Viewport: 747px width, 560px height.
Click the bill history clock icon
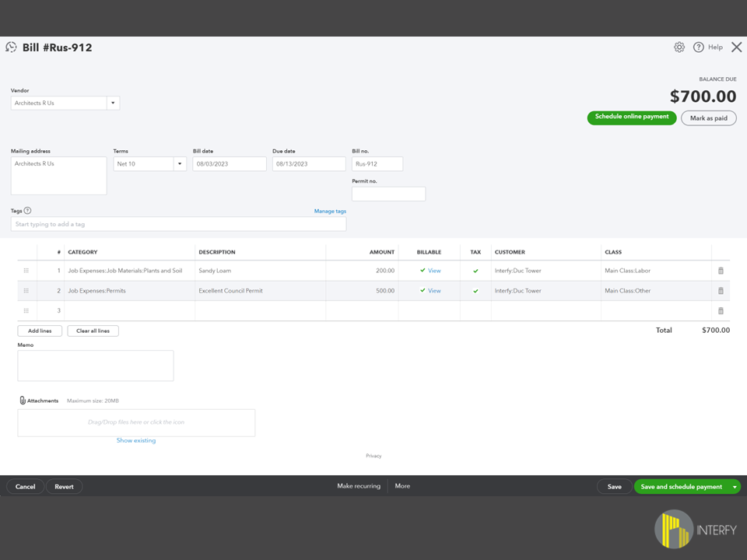pos(12,47)
